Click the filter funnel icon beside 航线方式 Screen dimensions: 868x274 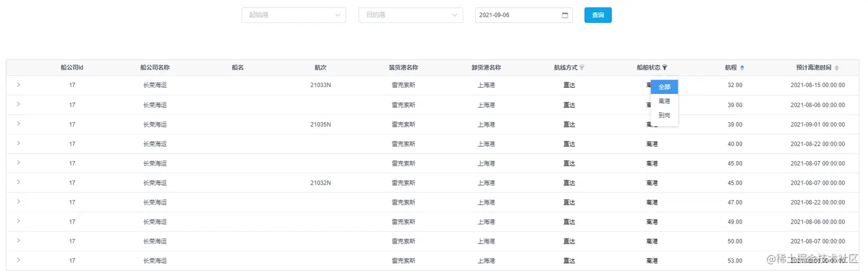[x=582, y=68]
